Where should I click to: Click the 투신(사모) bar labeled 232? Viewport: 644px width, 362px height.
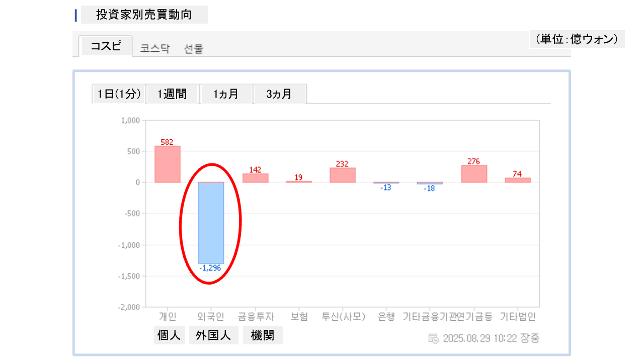point(343,175)
